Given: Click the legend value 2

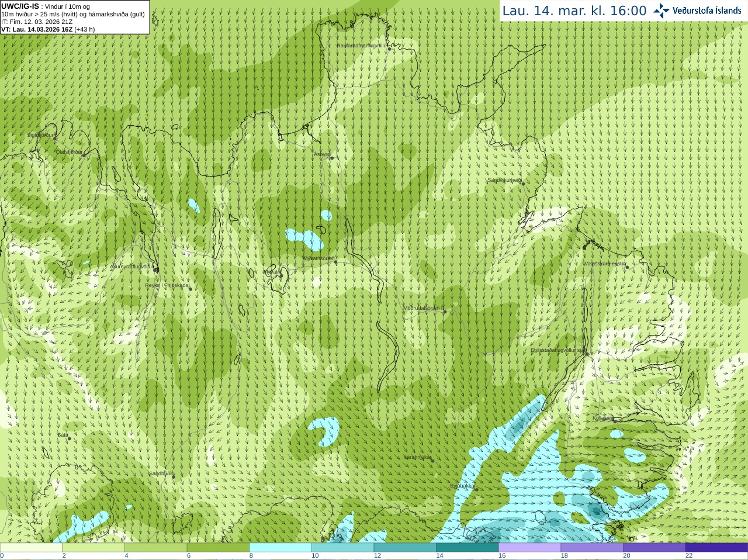Looking at the screenshot, I should [64, 556].
